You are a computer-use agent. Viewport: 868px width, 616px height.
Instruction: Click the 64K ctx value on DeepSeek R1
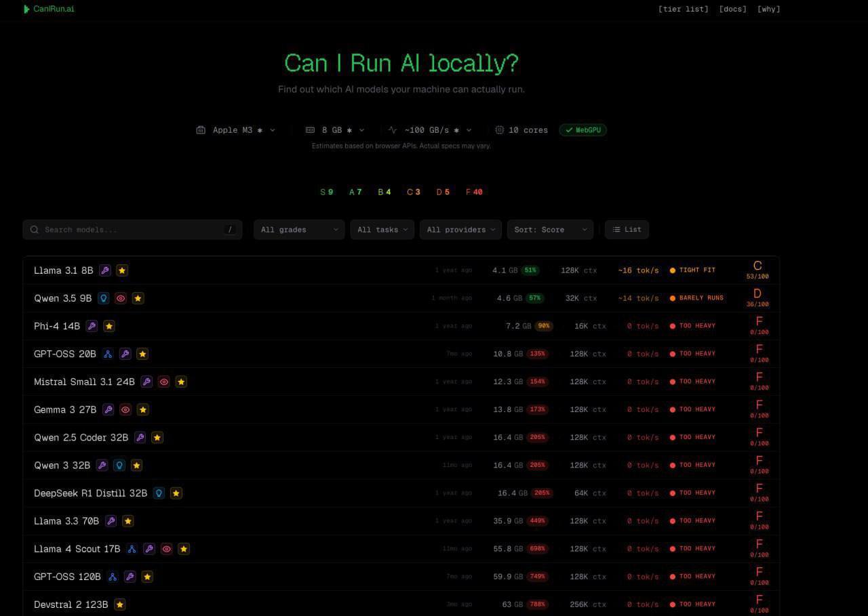pyautogui.click(x=590, y=493)
